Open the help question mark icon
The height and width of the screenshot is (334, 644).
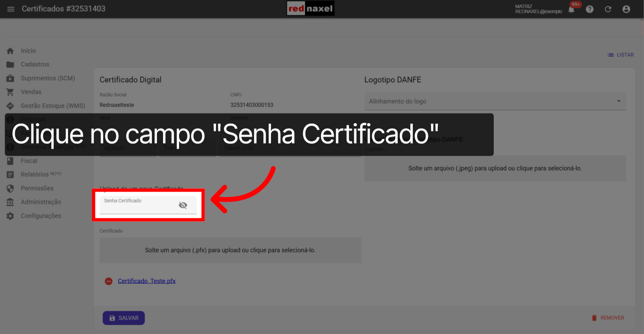[x=590, y=9]
